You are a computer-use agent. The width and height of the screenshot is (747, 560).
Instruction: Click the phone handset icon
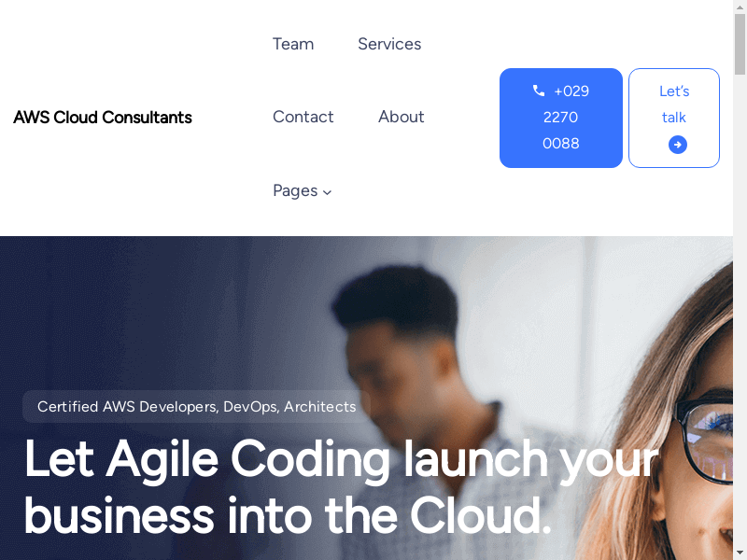click(539, 91)
